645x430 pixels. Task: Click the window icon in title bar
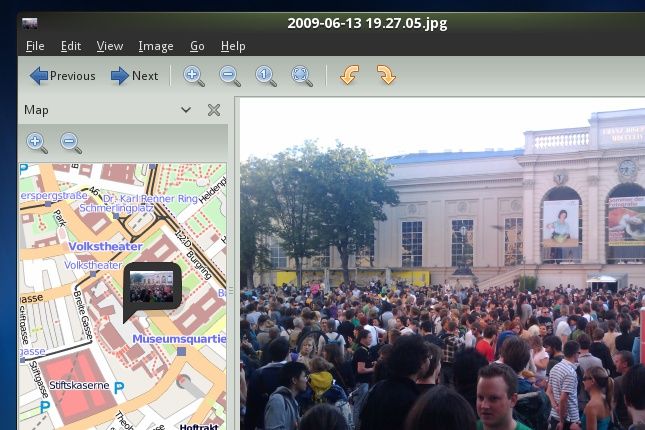click(x=30, y=23)
